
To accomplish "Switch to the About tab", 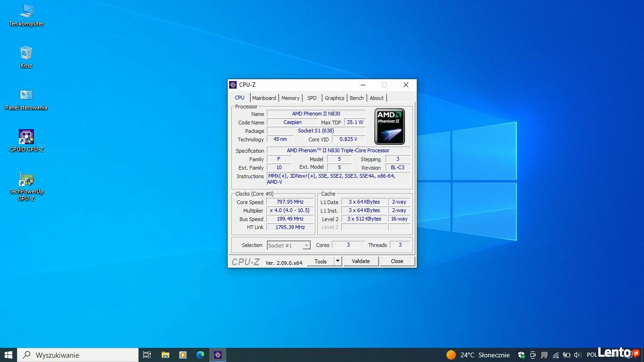I will pyautogui.click(x=377, y=98).
